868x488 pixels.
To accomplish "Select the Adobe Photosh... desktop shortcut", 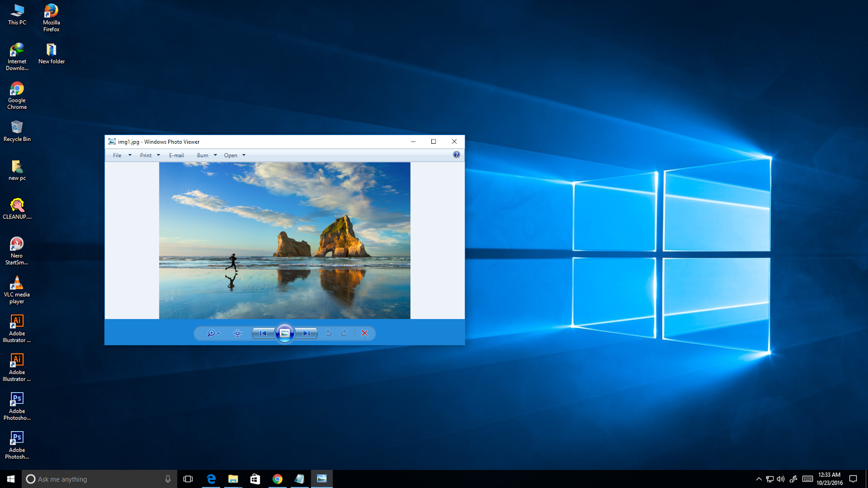I will [x=17, y=445].
